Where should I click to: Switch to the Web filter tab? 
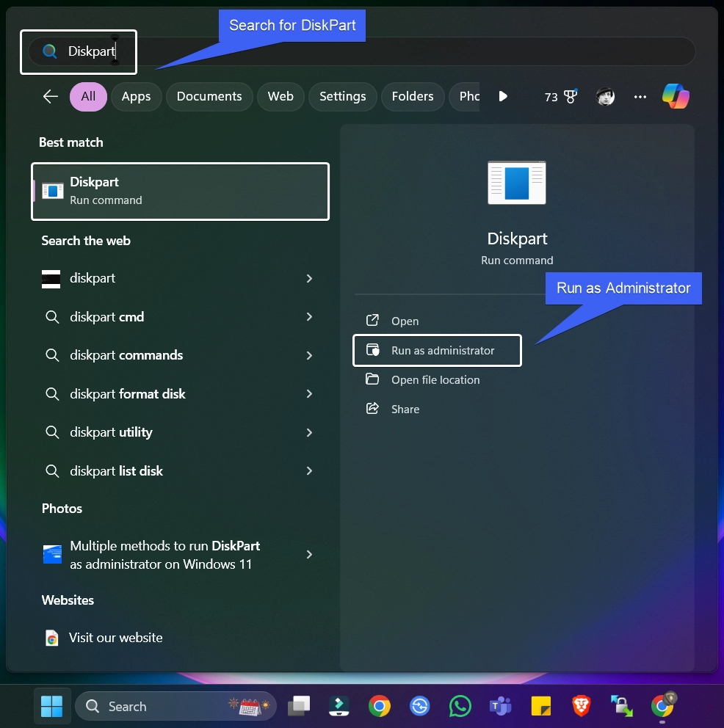coord(280,97)
